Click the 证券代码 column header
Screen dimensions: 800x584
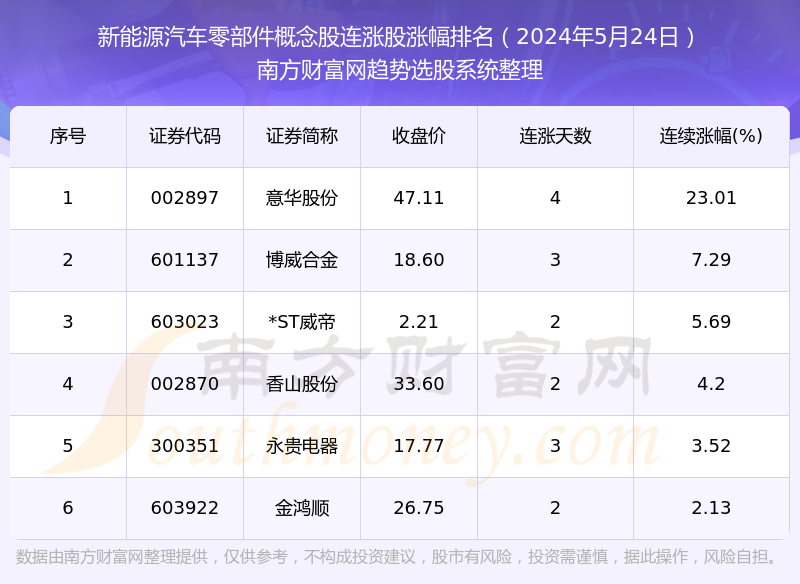(185, 136)
